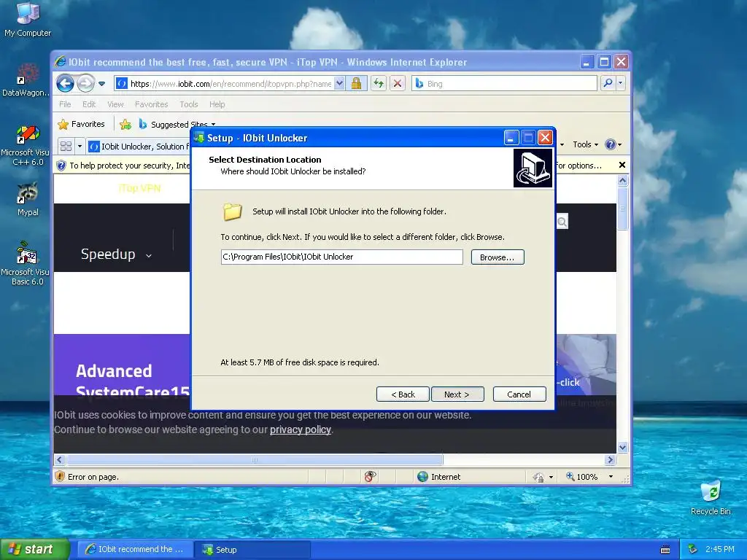
Task: Open the Browse folder dialog
Action: tap(498, 257)
